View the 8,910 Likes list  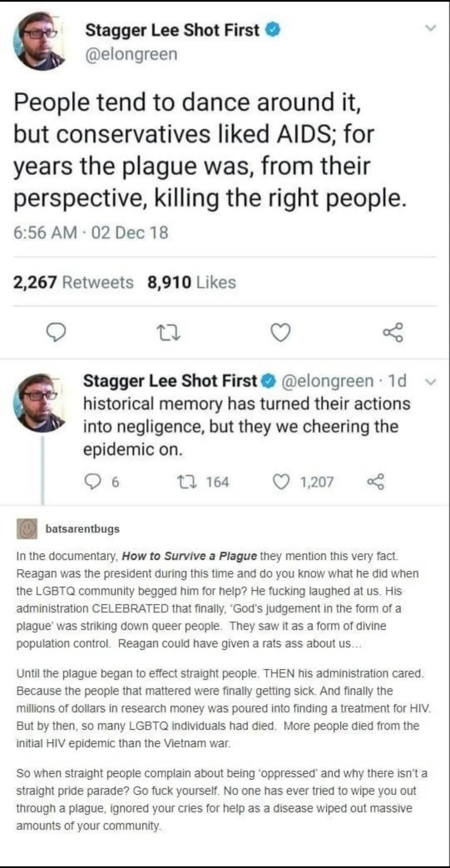tap(192, 282)
